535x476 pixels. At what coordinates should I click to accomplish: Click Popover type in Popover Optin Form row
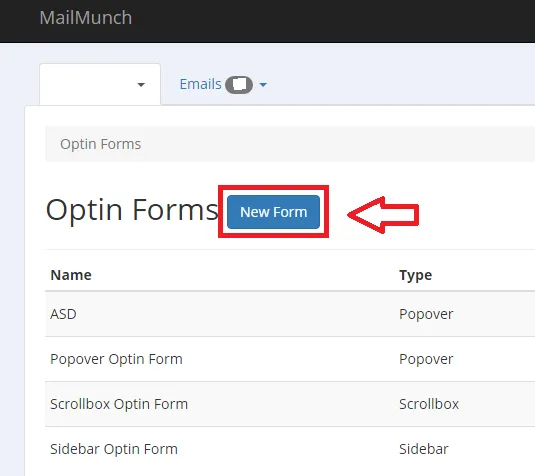point(426,359)
